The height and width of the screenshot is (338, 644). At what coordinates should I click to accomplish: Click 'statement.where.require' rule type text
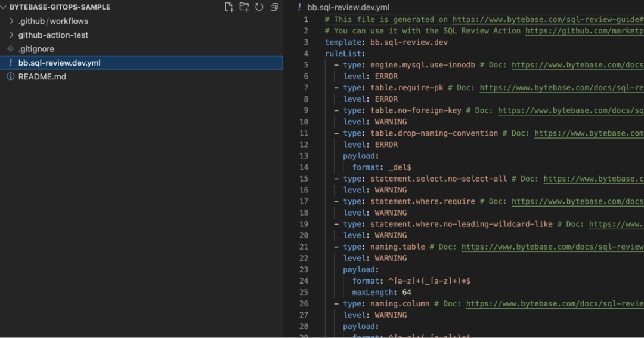click(x=423, y=201)
